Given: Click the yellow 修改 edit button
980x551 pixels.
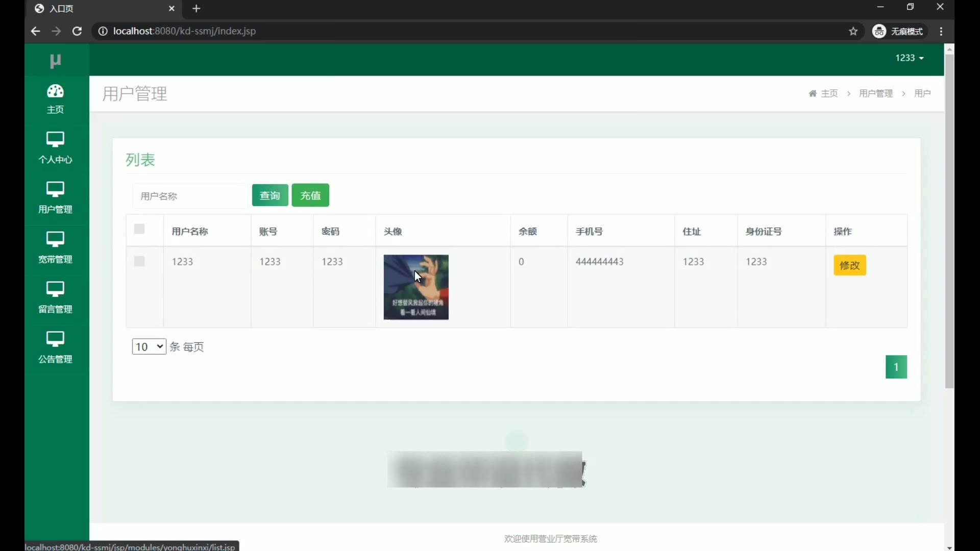Looking at the screenshot, I should coord(849,265).
